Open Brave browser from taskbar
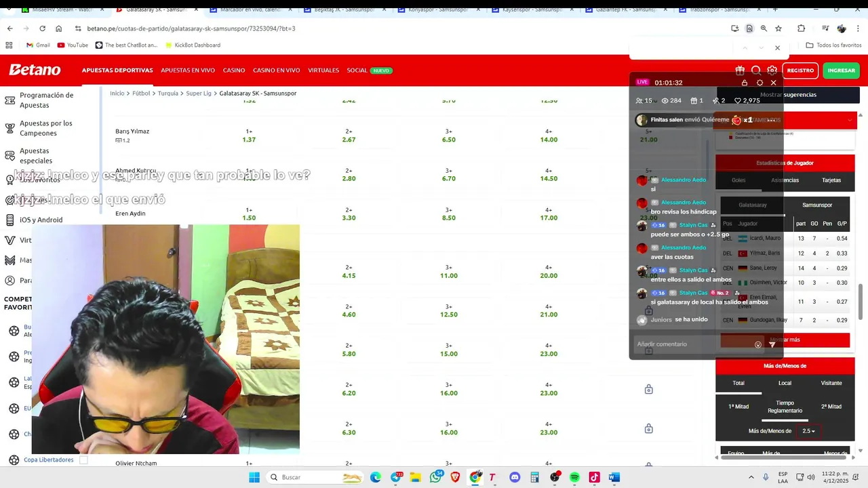 [455, 477]
